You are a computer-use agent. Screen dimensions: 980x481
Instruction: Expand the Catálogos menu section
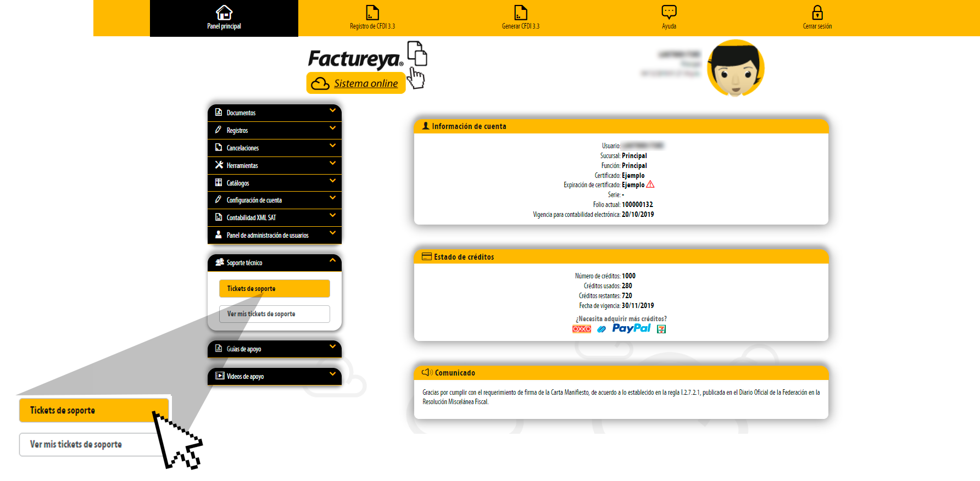(x=275, y=183)
